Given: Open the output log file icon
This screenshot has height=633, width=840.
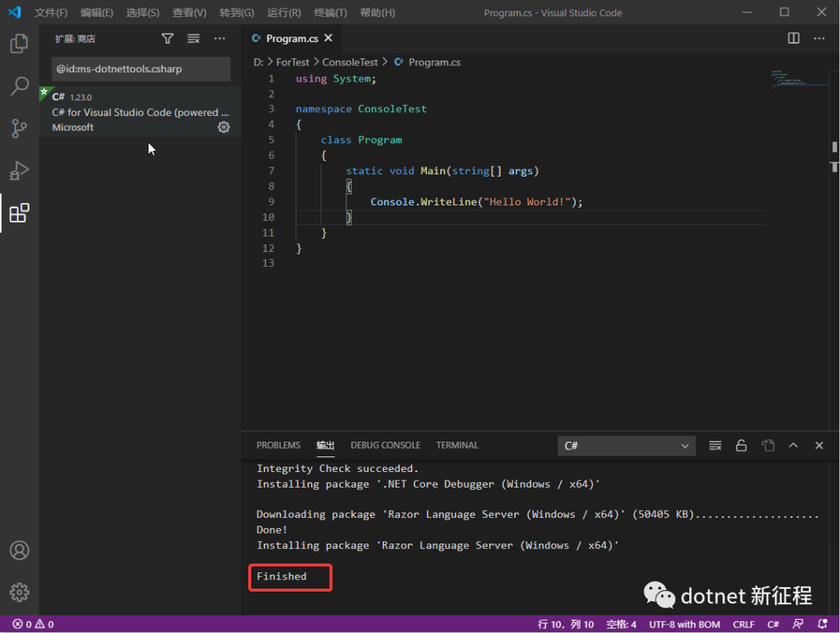Looking at the screenshot, I should point(768,446).
